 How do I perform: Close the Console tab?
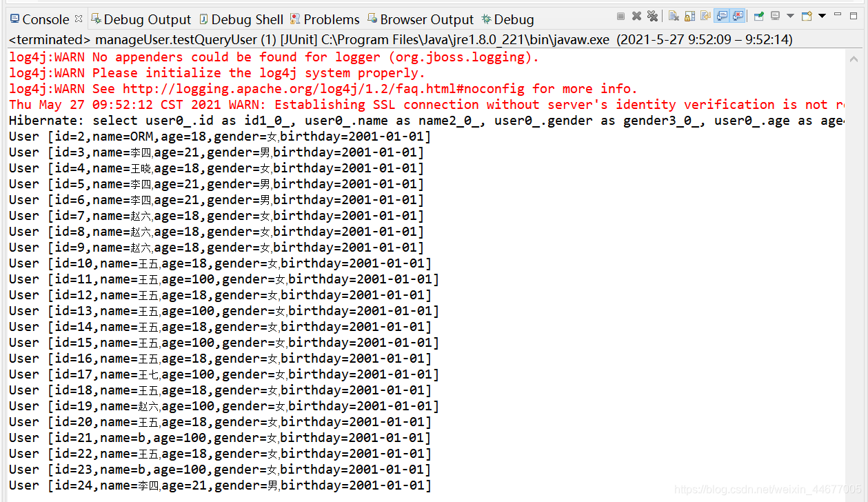click(79, 19)
